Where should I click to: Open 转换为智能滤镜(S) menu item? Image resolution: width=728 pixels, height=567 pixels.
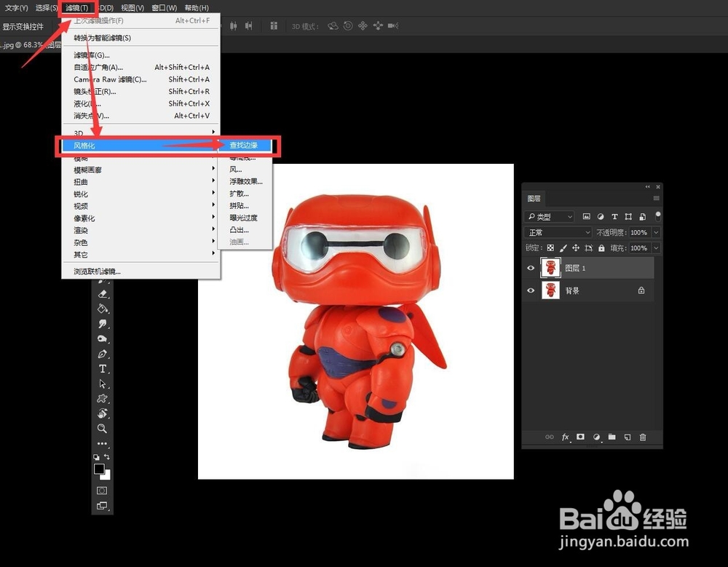141,38
